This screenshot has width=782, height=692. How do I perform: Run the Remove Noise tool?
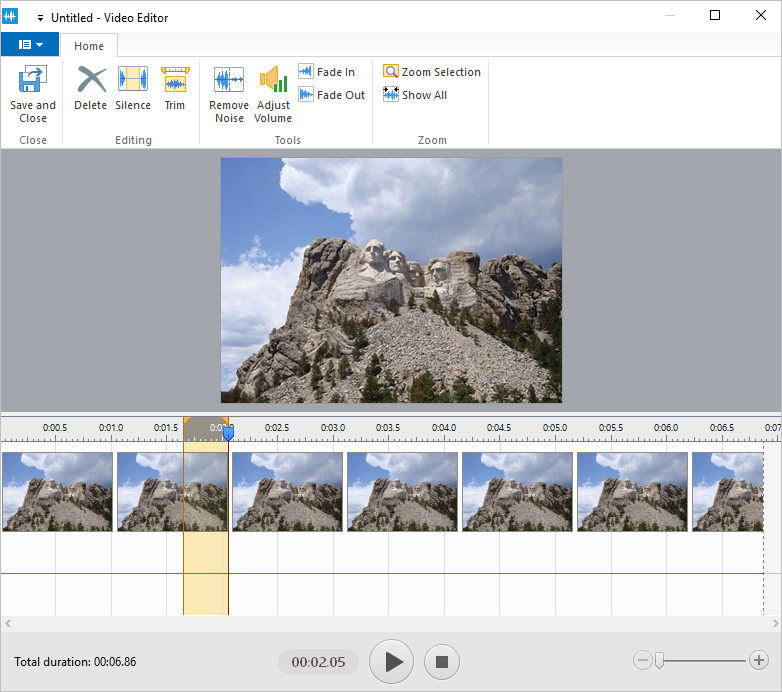229,81
